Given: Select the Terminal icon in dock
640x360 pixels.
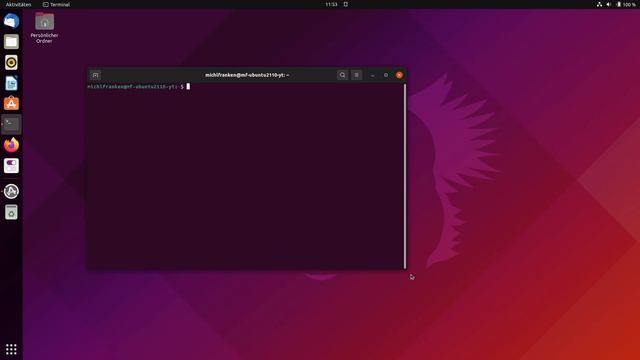Looking at the screenshot, I should click(x=11, y=124).
